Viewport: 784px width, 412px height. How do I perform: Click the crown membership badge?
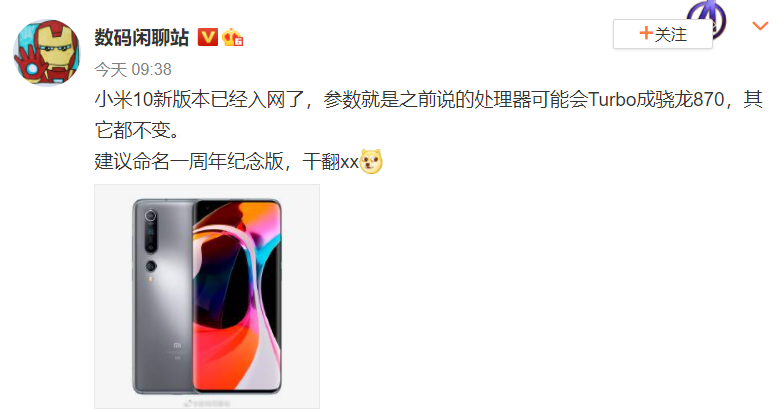232,38
